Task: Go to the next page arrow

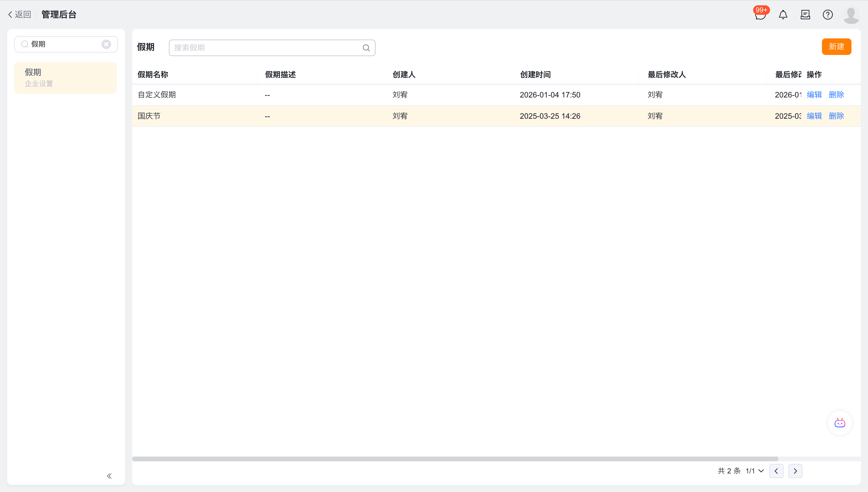Action: (x=795, y=471)
